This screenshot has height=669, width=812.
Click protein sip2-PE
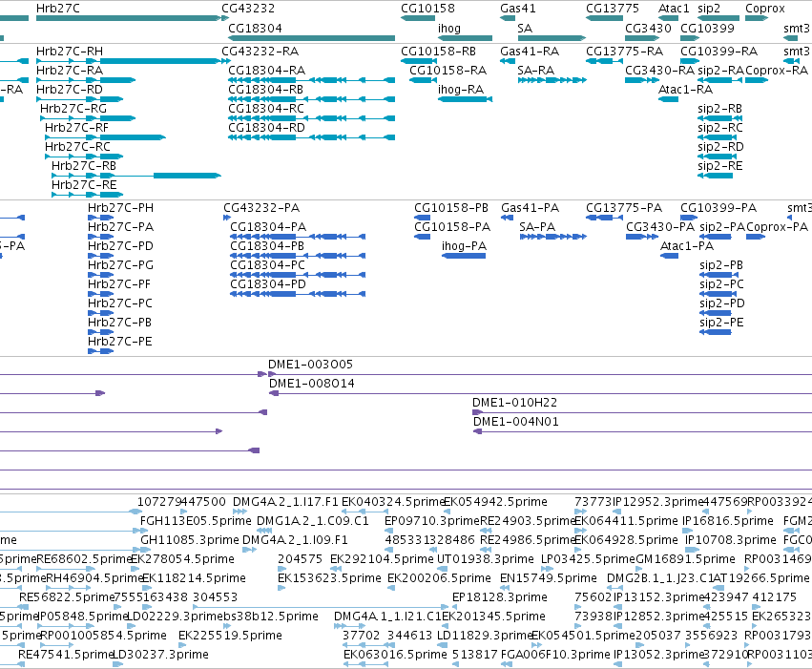716,332
